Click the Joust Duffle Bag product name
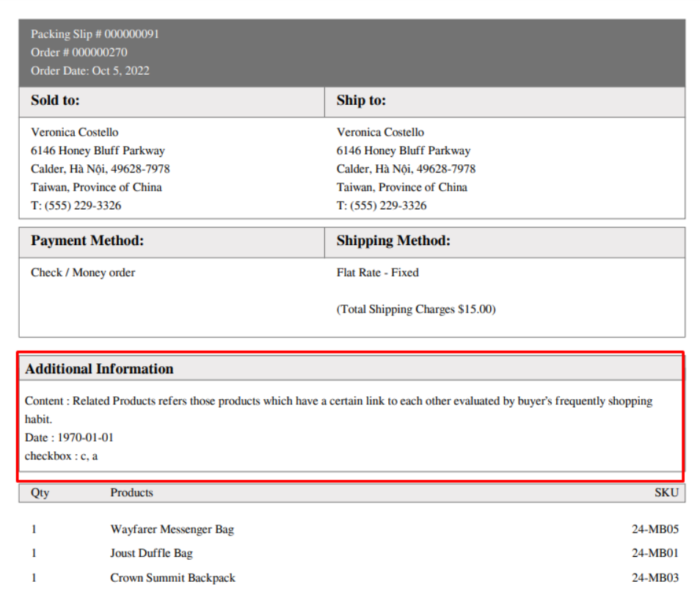Screen dimensions: 700x614 151,553
